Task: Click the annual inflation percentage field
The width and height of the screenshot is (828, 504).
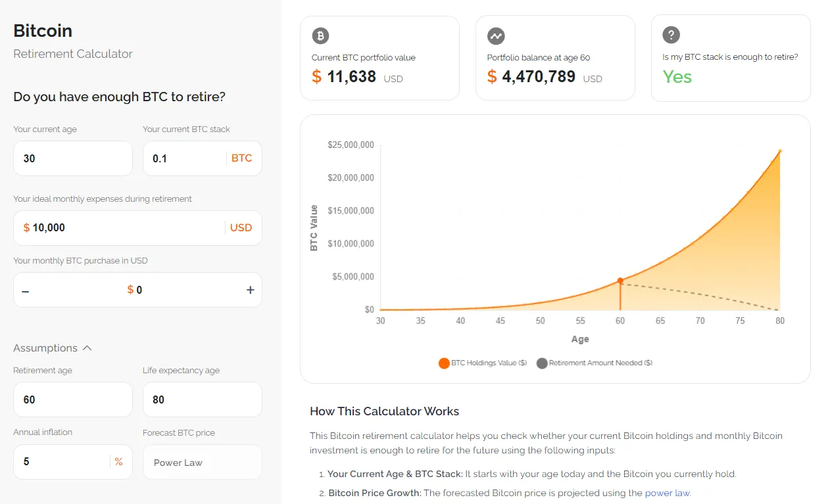Action: pos(73,462)
